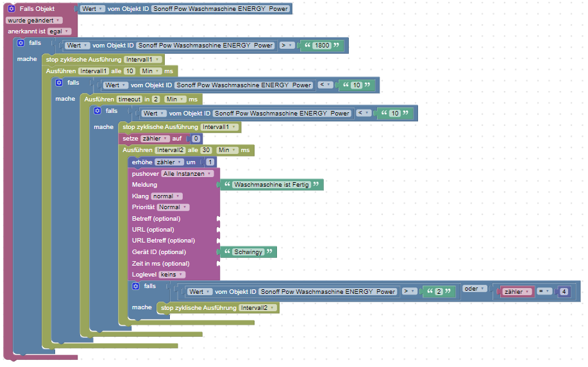The width and height of the screenshot is (588, 367).
Task: Select the 'Falls Objekt' block label
Action: coord(37,8)
